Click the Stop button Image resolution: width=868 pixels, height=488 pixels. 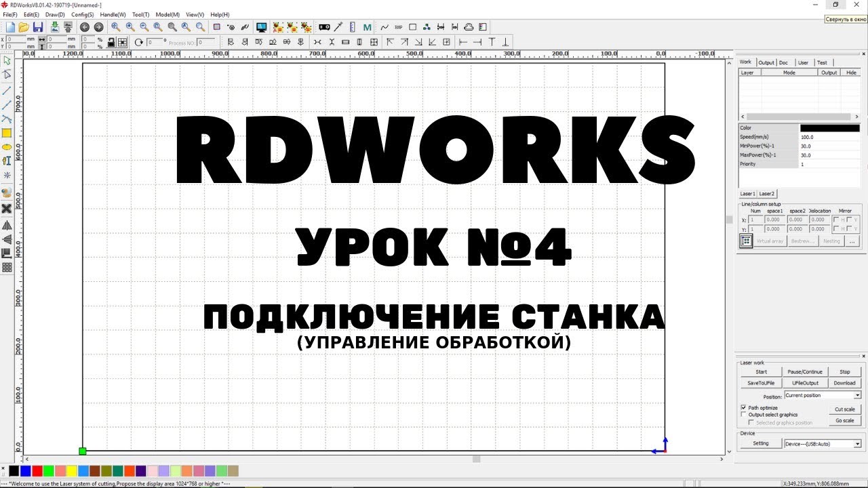pos(844,371)
